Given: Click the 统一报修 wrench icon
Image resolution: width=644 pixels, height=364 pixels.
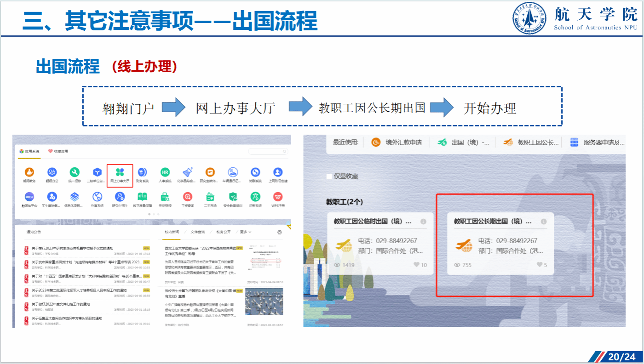Looking at the screenshot, I should 75,173.
